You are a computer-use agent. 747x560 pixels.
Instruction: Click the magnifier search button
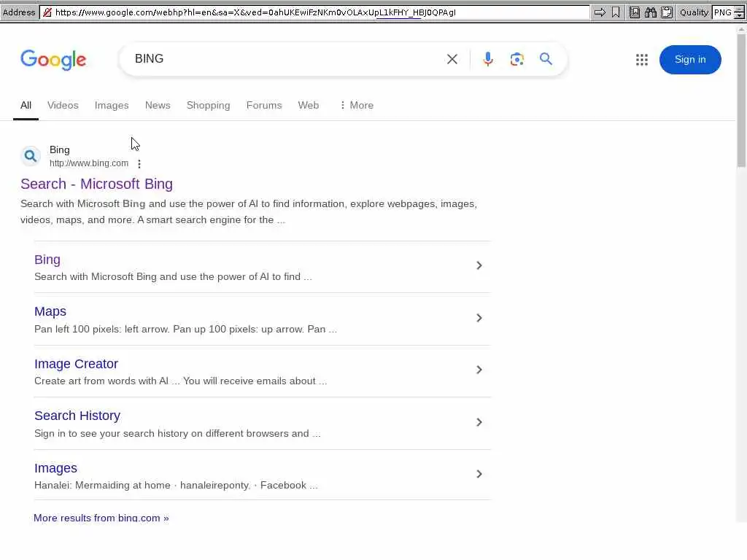(x=546, y=59)
